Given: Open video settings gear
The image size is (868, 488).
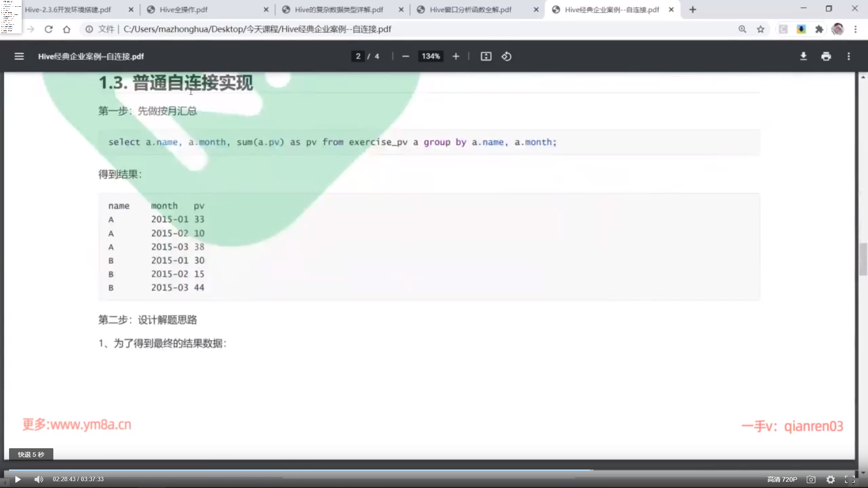Looking at the screenshot, I should click(x=830, y=479).
